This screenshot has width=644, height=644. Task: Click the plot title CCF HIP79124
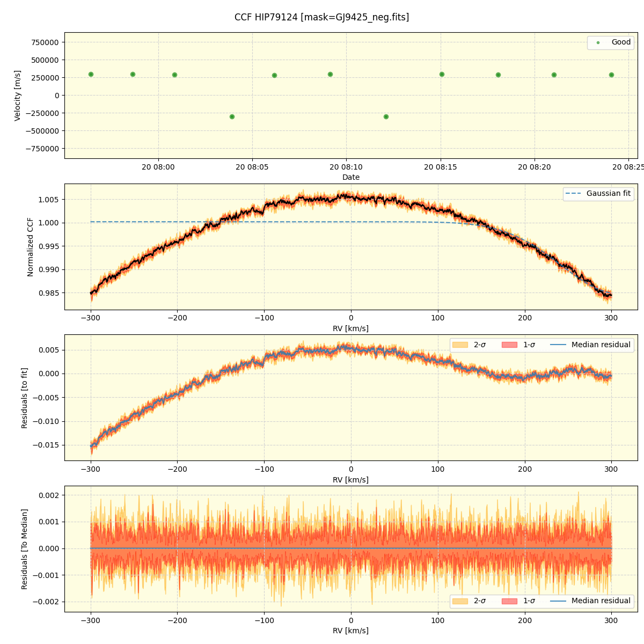(321, 17)
